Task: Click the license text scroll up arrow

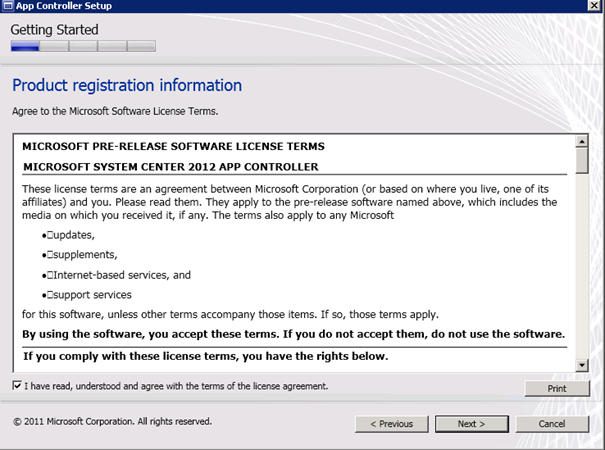Action: tap(581, 142)
